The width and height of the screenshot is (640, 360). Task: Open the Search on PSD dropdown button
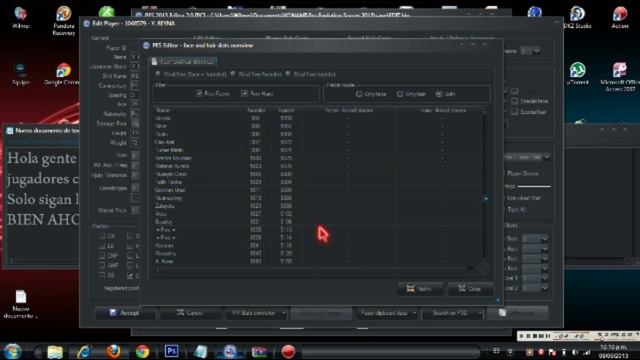tap(452, 313)
